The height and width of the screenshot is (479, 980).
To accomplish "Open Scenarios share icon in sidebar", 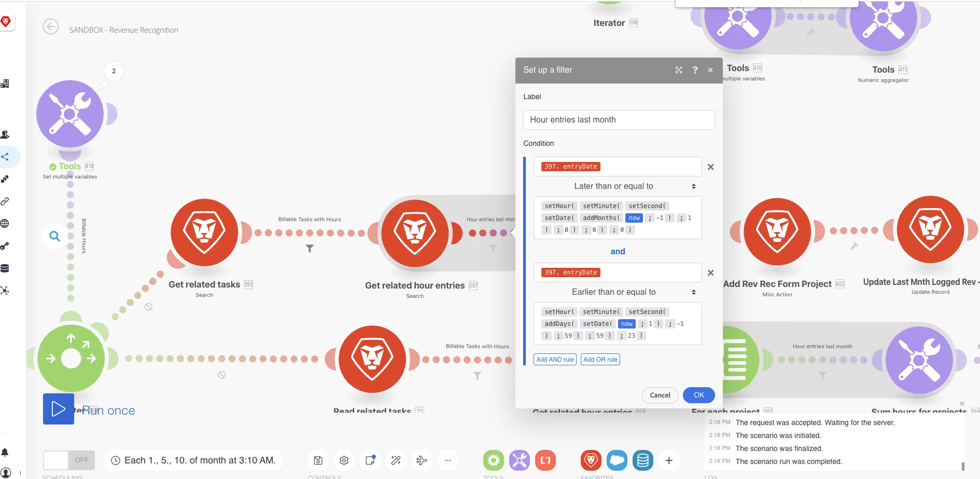I will tap(5, 157).
